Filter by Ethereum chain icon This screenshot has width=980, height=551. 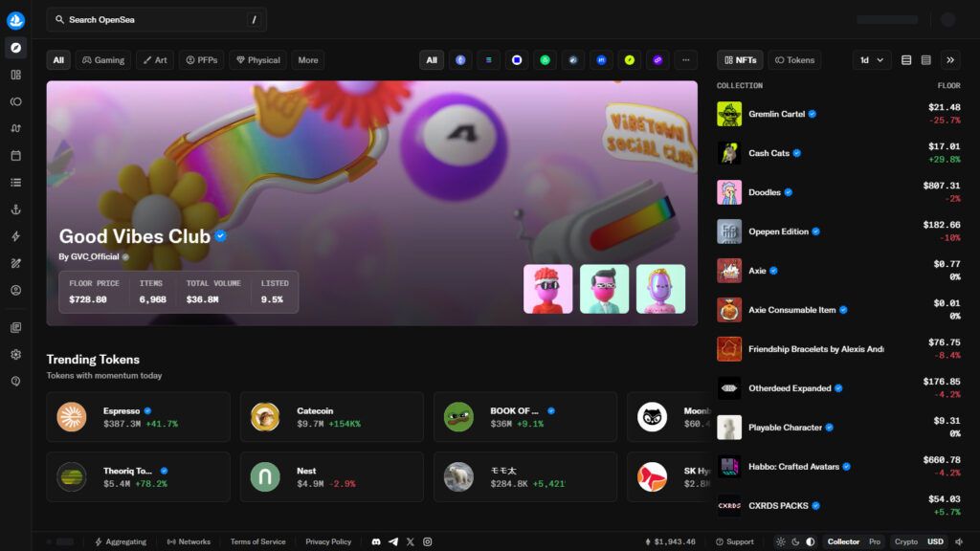(460, 60)
